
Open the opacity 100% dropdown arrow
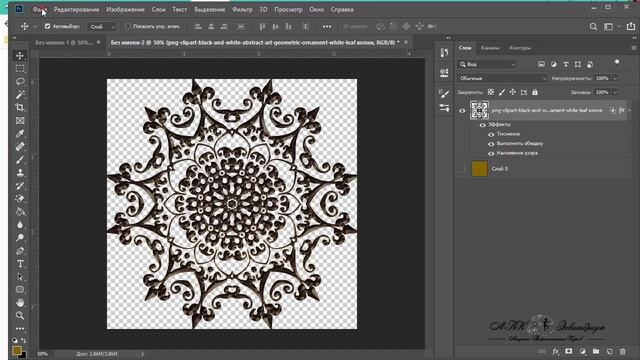[615, 78]
